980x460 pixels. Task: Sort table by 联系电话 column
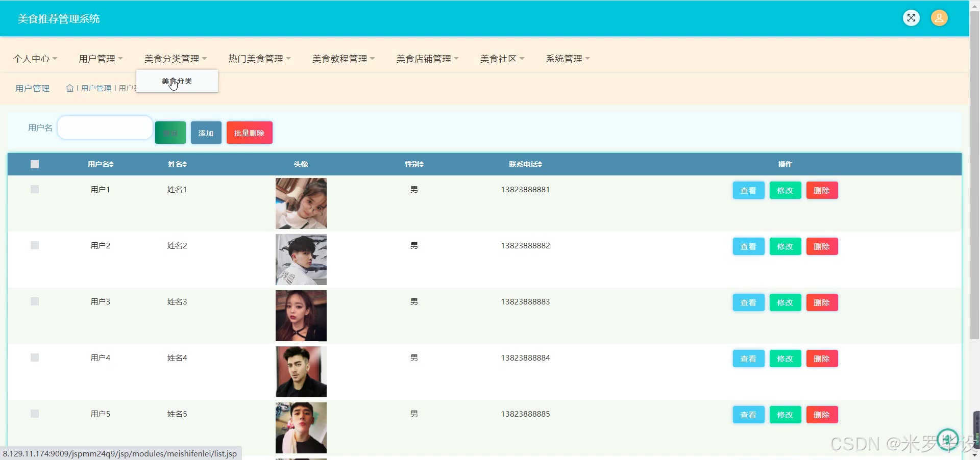[525, 164]
